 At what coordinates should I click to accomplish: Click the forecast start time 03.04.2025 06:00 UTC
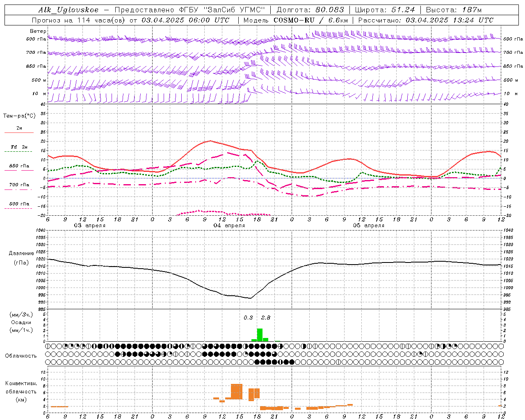pos(185,20)
